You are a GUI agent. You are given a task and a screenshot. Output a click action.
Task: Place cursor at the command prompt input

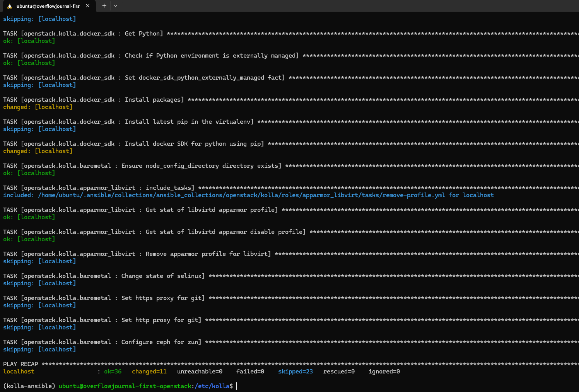point(237,386)
